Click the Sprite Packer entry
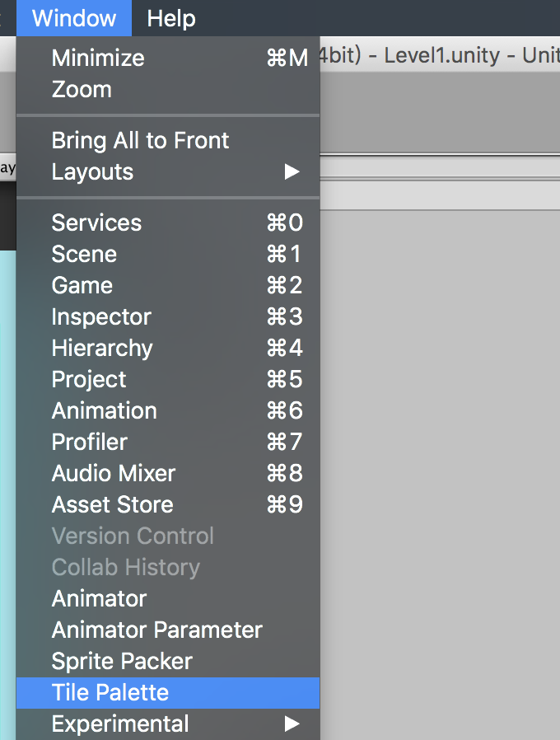 [x=122, y=661]
